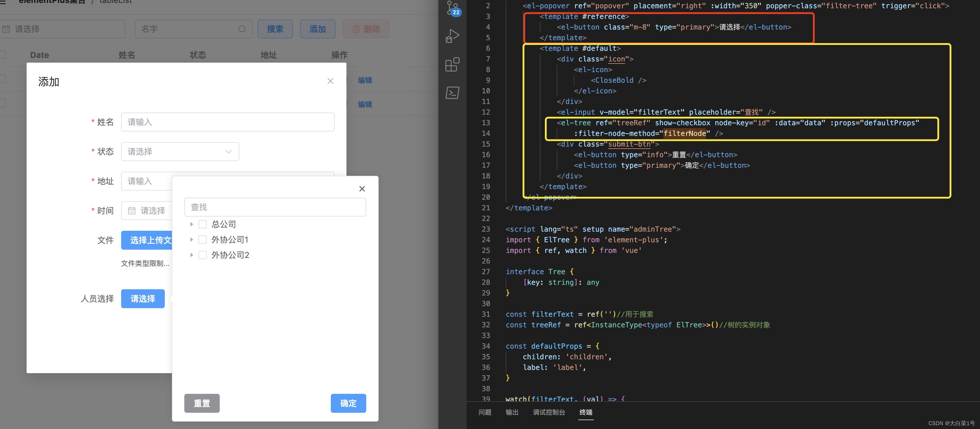The image size is (980, 429).
Task: Expand the 总公司 tree node
Action: pos(192,224)
